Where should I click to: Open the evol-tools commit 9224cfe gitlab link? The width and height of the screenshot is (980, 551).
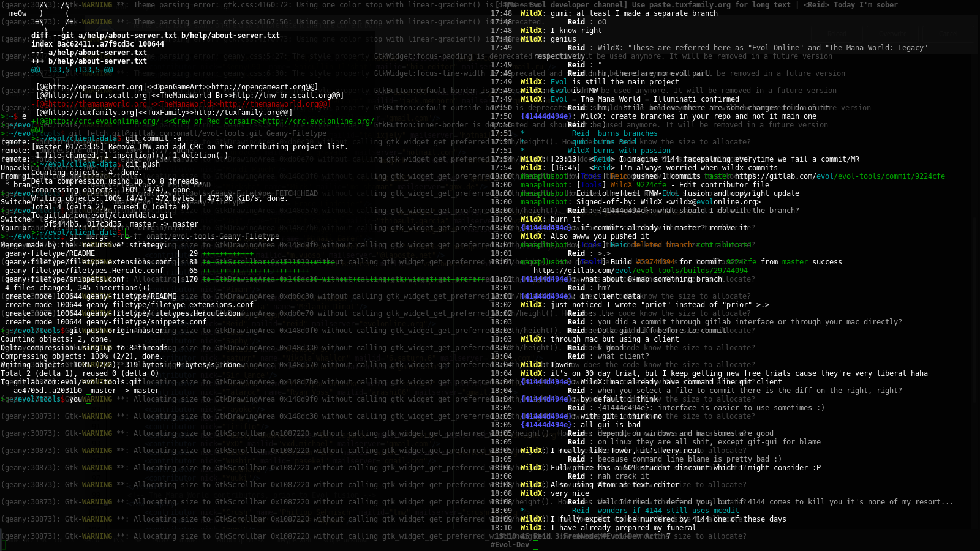840,176
